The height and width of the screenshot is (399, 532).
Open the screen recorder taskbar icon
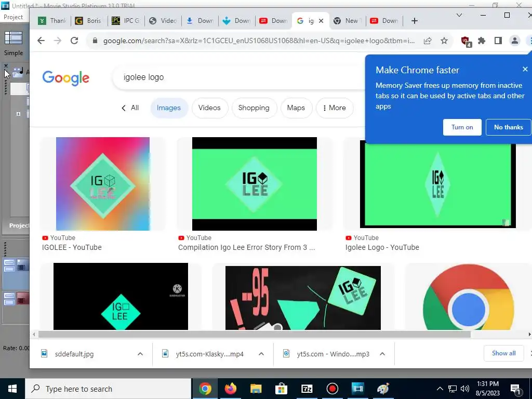332,389
